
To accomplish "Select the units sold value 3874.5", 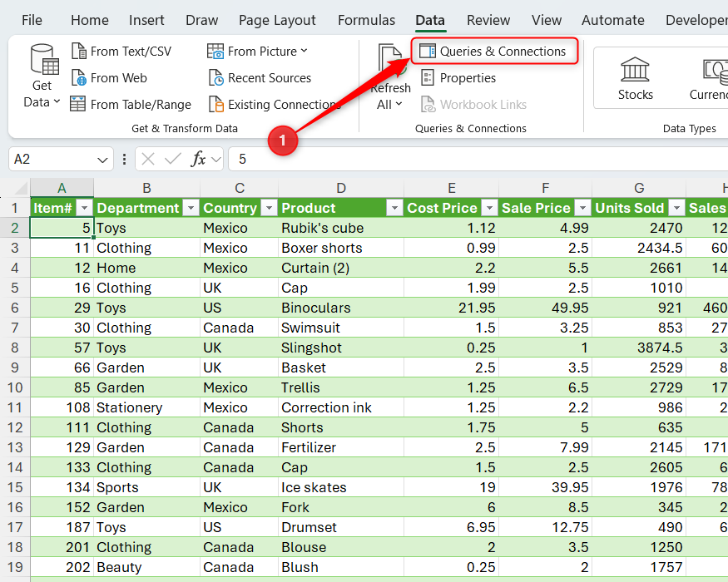I will [x=639, y=348].
